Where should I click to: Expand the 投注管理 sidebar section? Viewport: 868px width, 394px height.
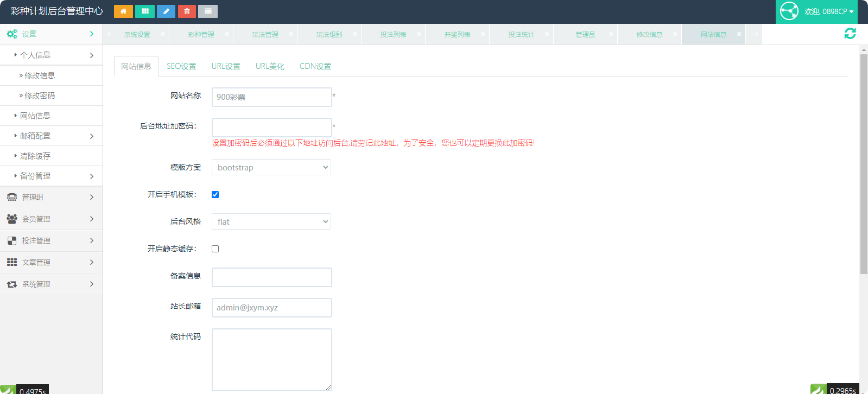(51, 241)
